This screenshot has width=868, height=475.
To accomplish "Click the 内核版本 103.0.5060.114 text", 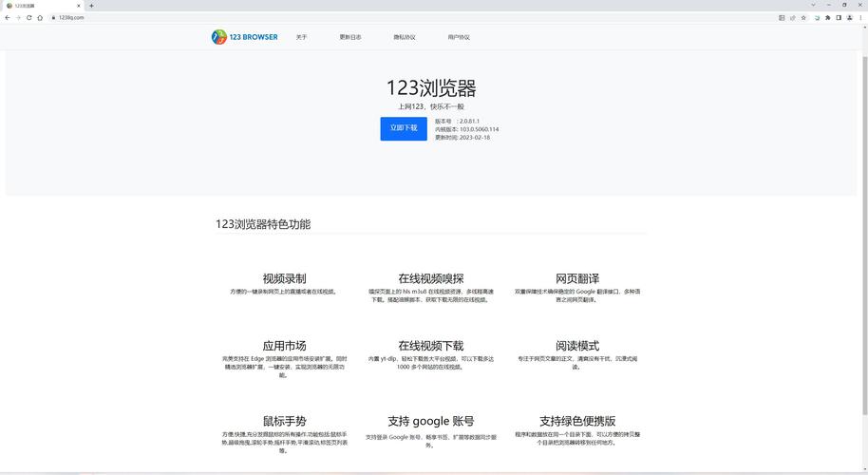I will click(x=466, y=129).
